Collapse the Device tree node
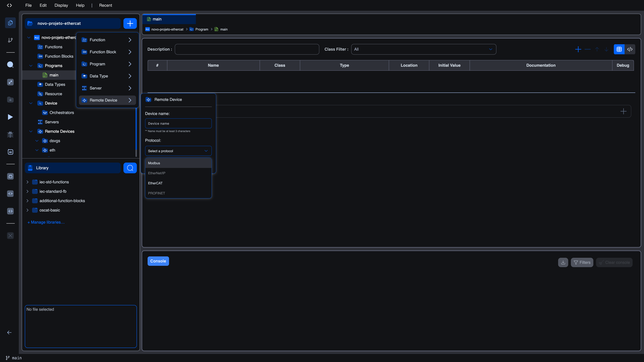This screenshot has height=362, width=644. pyautogui.click(x=31, y=103)
